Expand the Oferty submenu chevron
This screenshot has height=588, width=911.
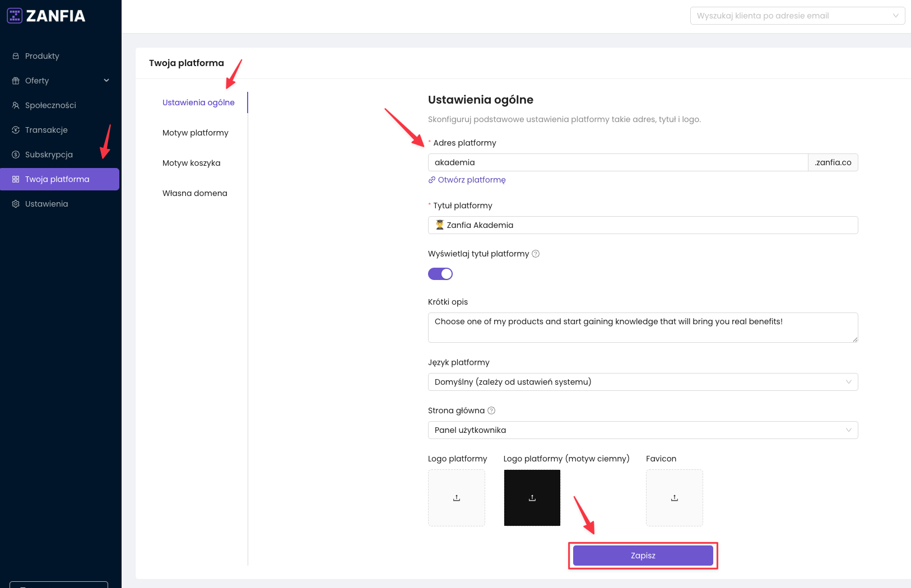coord(106,81)
